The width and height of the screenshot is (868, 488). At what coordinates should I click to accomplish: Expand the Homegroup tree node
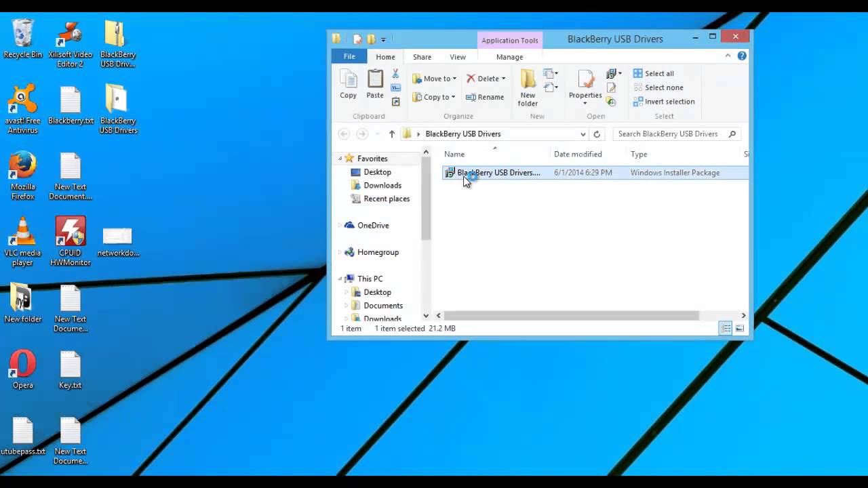pos(340,252)
